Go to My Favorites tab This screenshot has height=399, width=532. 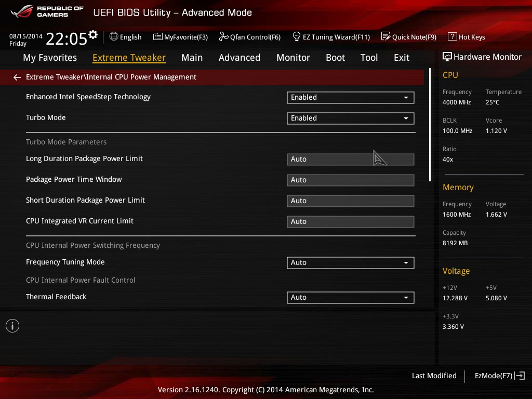pos(50,58)
